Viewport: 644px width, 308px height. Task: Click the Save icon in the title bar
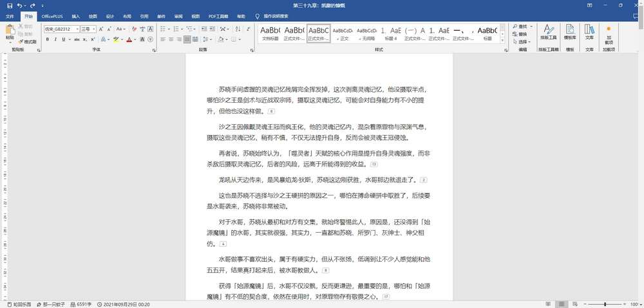click(10, 6)
